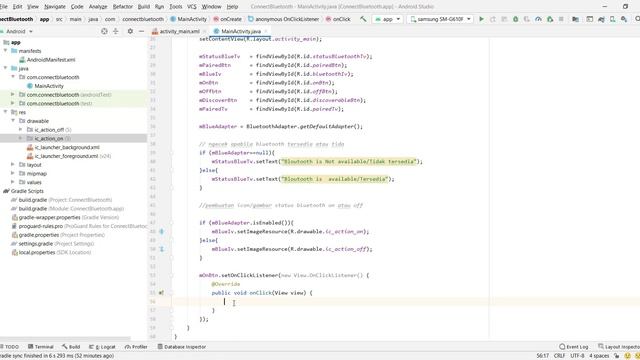The height and width of the screenshot is (360, 640).
Task: Click the Profile app gauge icon
Action: (x=538, y=19)
